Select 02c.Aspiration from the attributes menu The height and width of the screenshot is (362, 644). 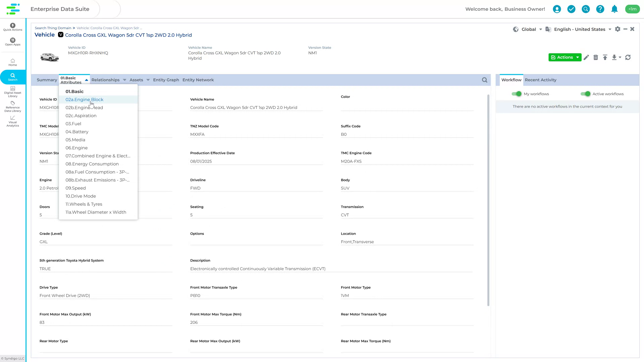[81, 115]
